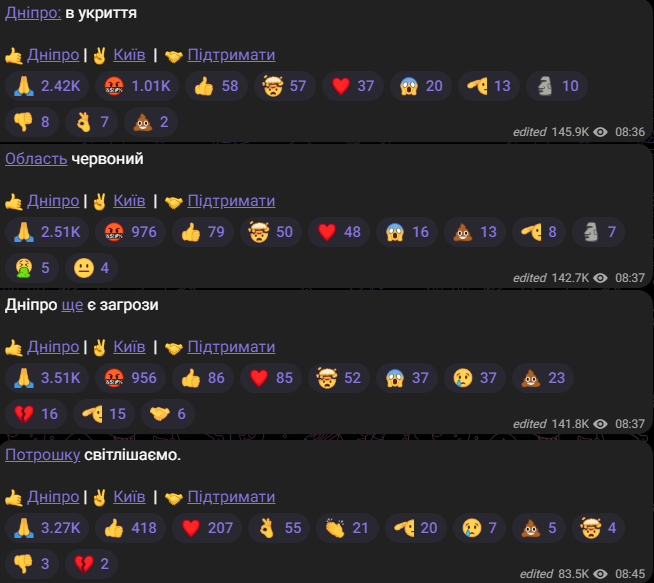Image resolution: width=654 pixels, height=583 pixels.
Task: Click the 'ще' link in third message
Action: (x=72, y=305)
